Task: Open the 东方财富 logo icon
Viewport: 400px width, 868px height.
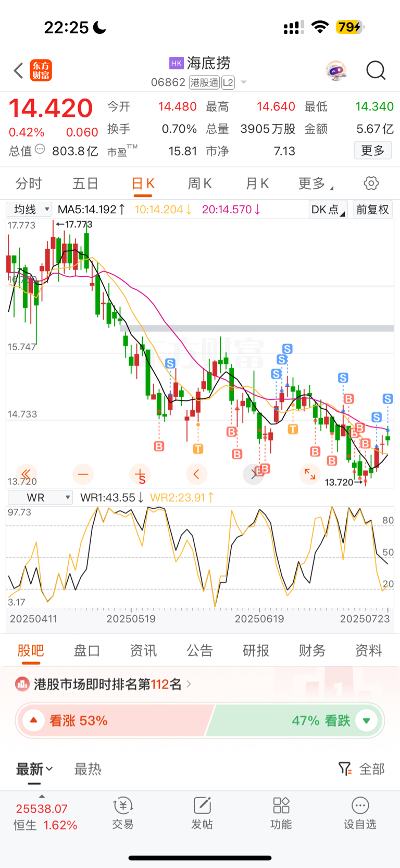Action: coord(41,70)
